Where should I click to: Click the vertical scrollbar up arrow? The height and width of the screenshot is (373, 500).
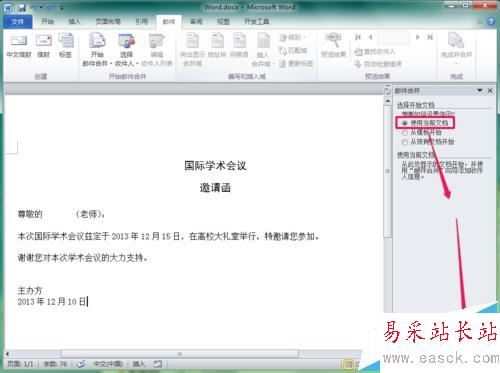(387, 101)
